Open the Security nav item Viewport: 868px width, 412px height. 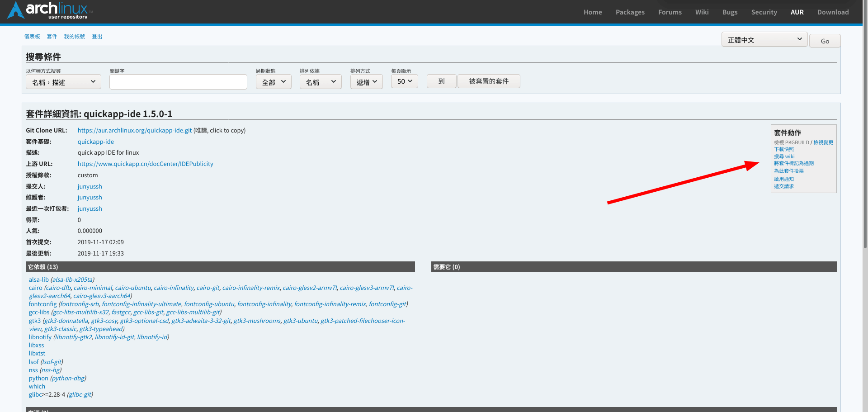click(x=764, y=12)
